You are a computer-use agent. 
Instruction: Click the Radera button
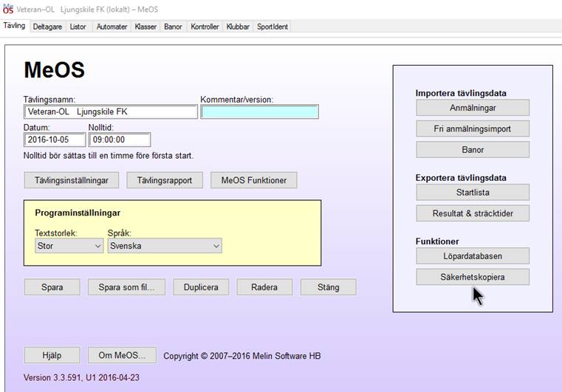[264, 287]
